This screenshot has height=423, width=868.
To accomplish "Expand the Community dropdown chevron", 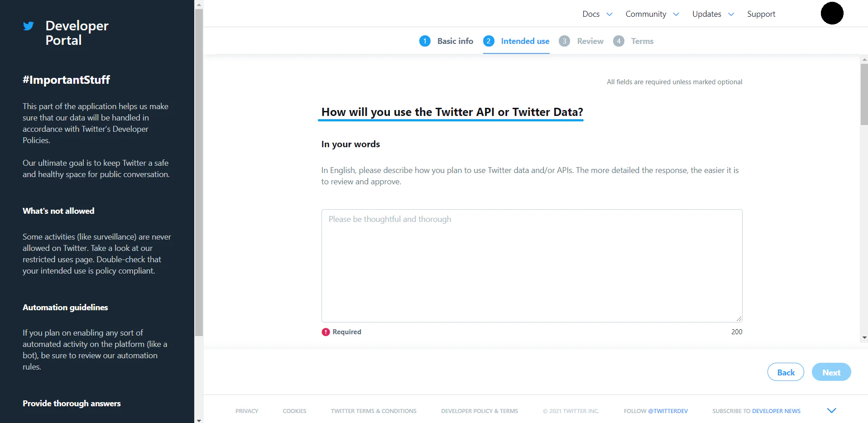I will [676, 14].
